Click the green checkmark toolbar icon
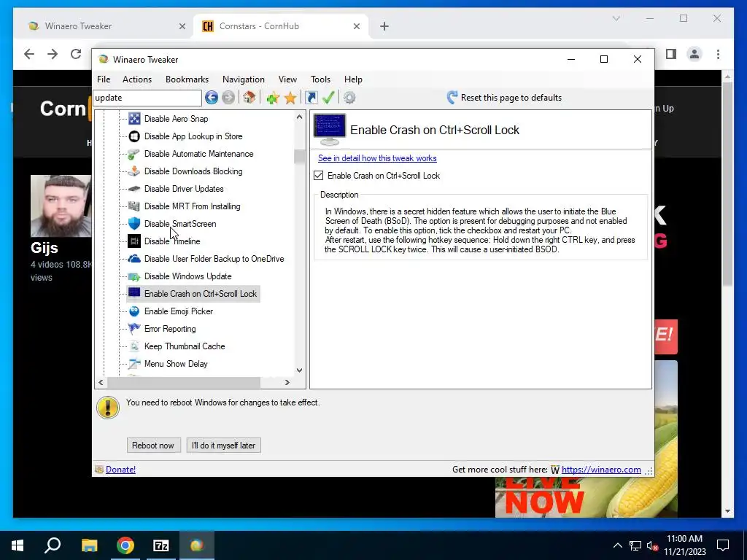 click(328, 98)
